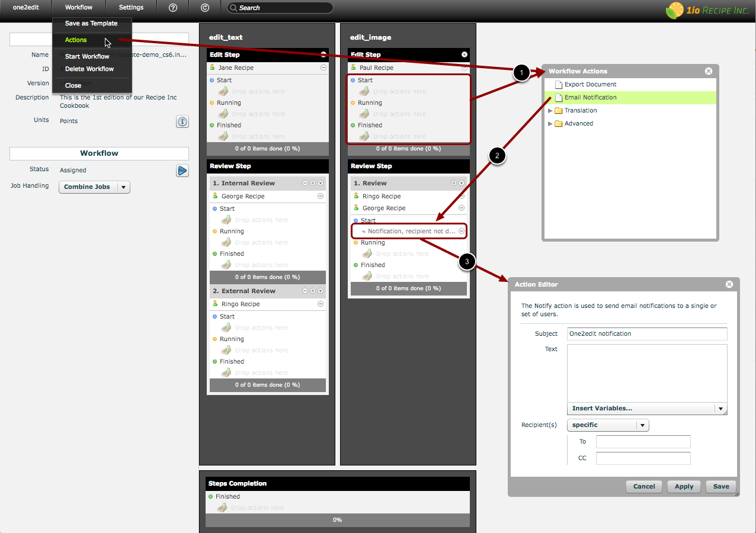This screenshot has height=533, width=756.
Task: Open edit_image 1. Review dropdown arrow
Action: [x=462, y=184]
